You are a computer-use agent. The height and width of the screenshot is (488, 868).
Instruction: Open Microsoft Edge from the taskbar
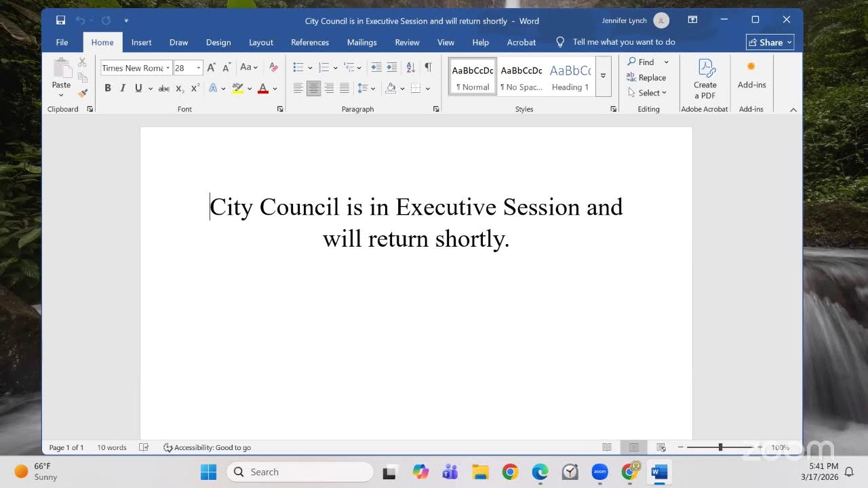[x=540, y=472]
